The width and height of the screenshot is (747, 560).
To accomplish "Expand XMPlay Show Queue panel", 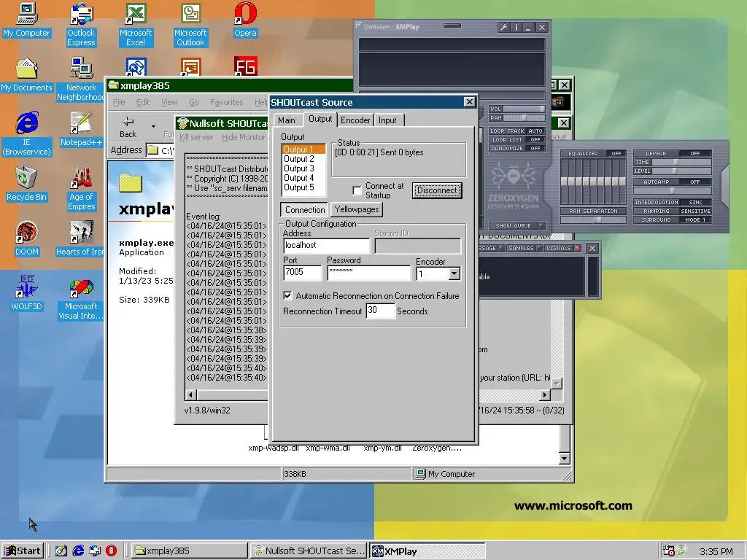I will pyautogui.click(x=517, y=226).
